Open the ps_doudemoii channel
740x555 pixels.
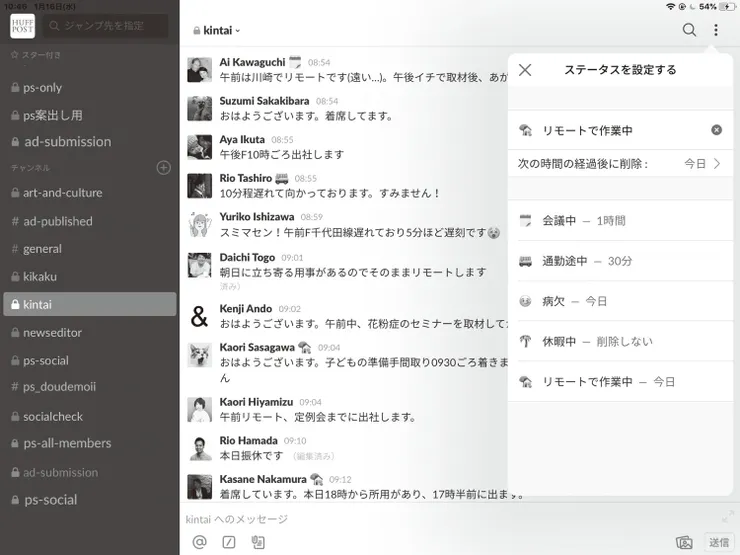pos(90,387)
